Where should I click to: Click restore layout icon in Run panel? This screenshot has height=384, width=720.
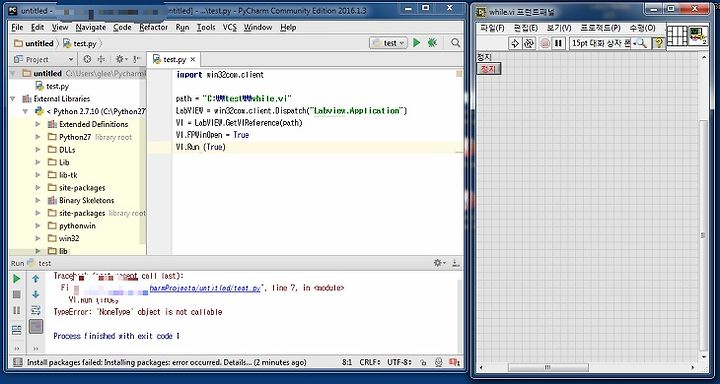pos(17,330)
